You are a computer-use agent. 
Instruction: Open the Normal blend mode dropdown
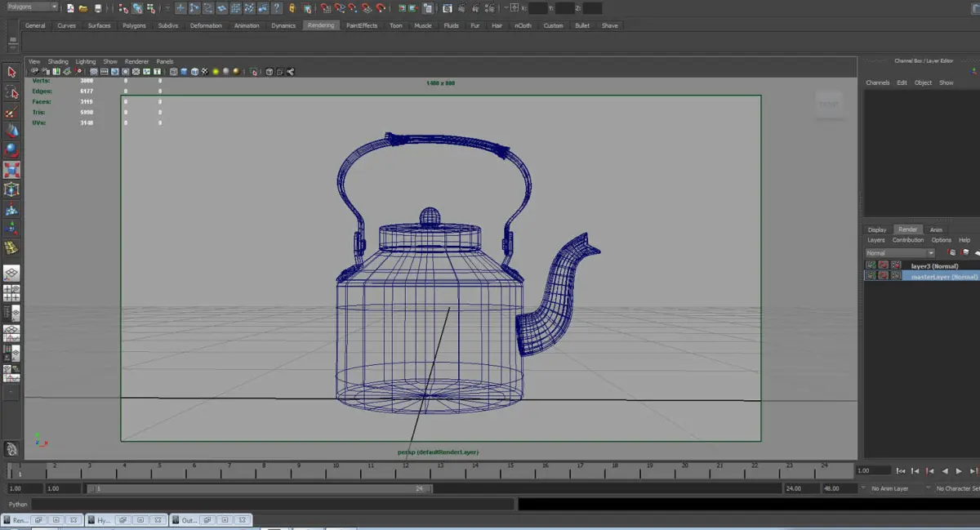[x=899, y=253]
